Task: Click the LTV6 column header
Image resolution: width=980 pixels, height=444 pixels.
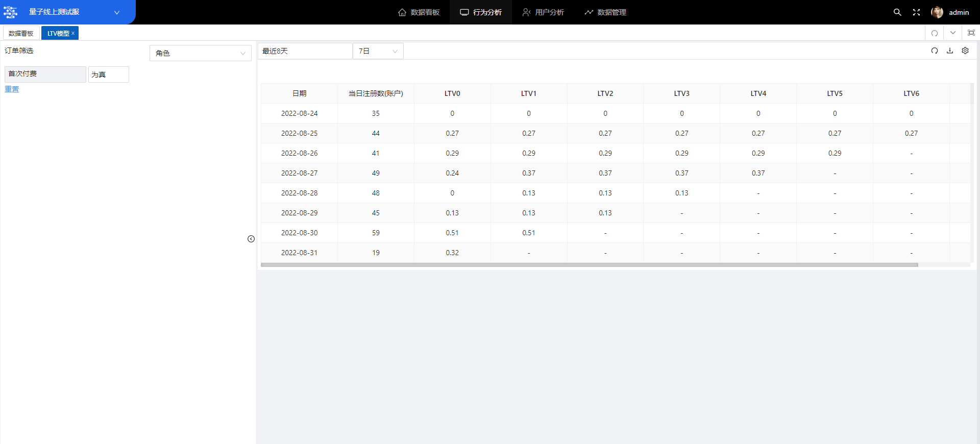Action: [x=912, y=93]
